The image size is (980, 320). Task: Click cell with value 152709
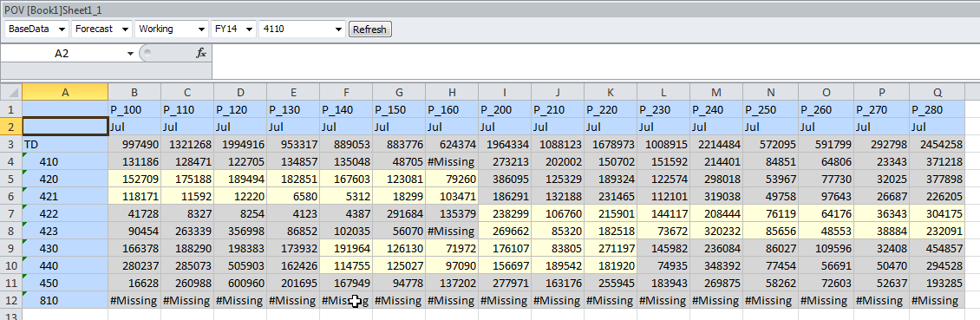click(134, 180)
